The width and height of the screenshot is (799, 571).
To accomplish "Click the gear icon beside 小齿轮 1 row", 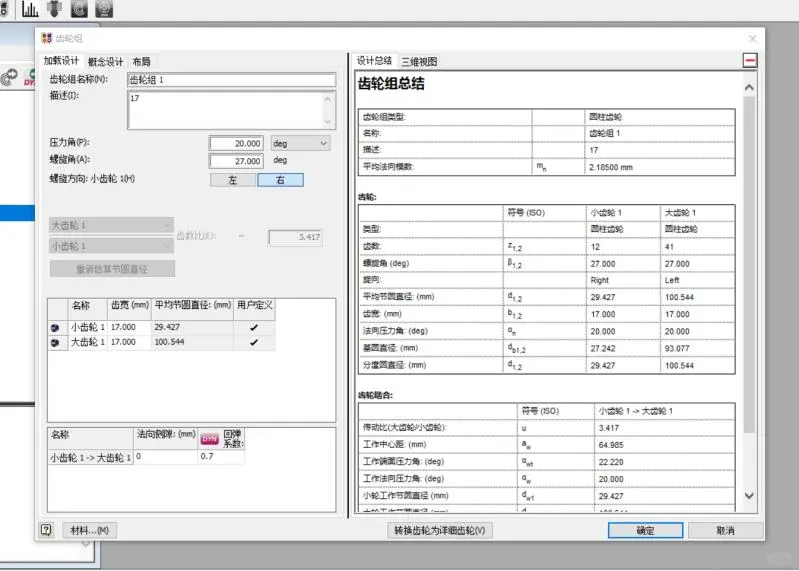I will pos(55,328).
